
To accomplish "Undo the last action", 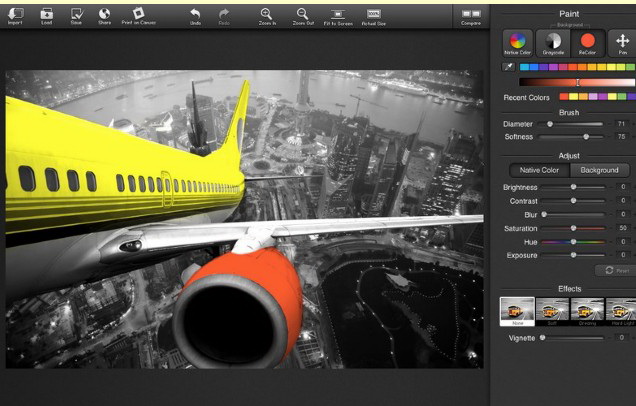I will pos(195,14).
